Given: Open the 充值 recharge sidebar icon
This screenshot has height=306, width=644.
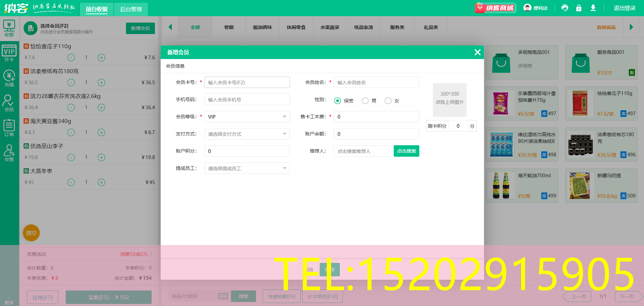Looking at the screenshot, I should point(9,79).
